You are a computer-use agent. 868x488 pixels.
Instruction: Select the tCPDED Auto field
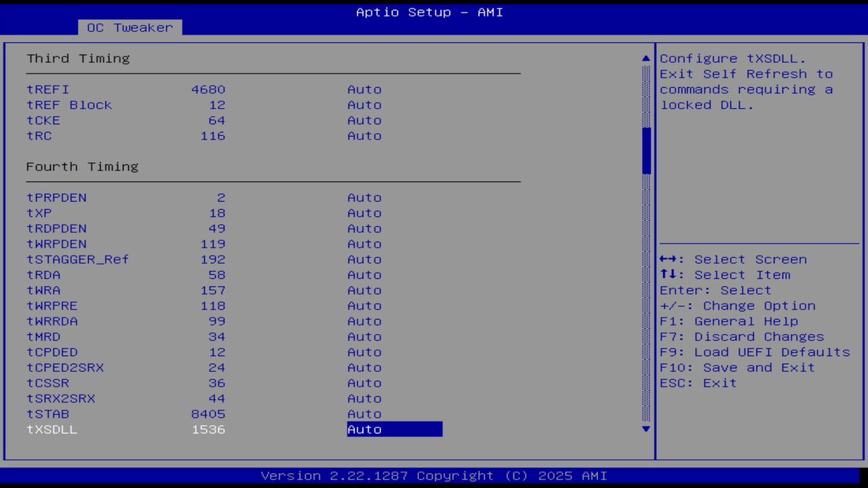364,352
